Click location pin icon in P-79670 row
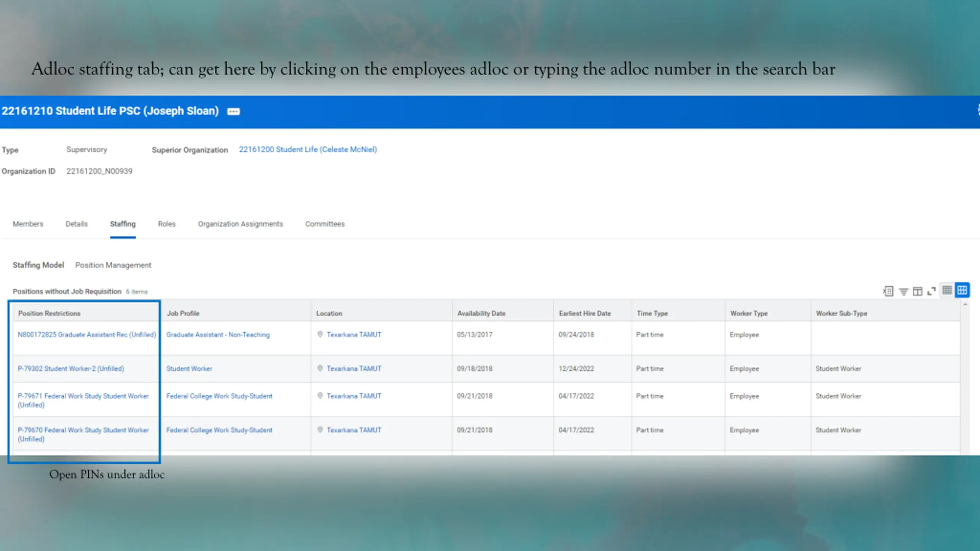Viewport: 980px width, 551px height. 320,430
